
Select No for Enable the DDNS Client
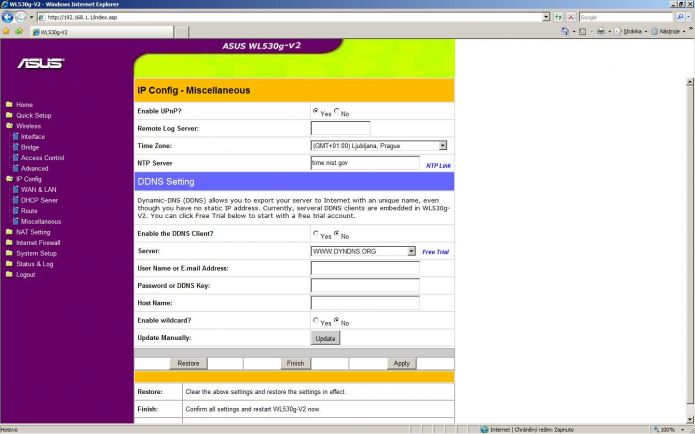point(337,233)
